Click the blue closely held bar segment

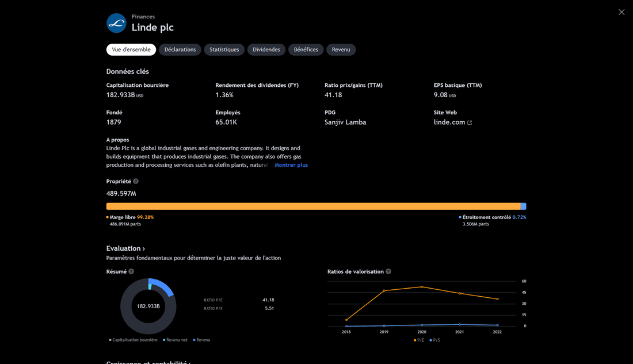(x=524, y=206)
